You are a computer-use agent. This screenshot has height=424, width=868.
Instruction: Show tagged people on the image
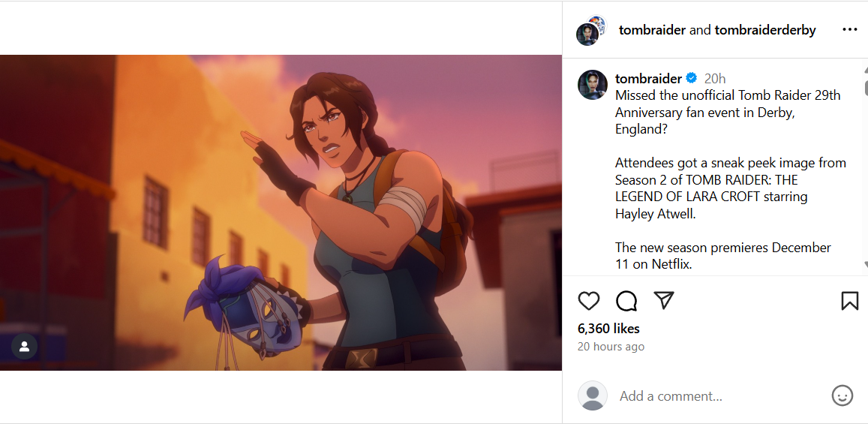[x=24, y=346]
